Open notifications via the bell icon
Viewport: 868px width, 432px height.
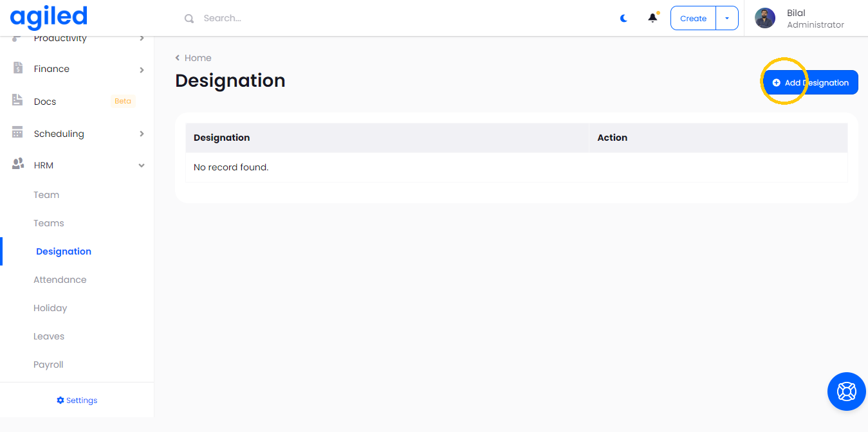point(652,18)
